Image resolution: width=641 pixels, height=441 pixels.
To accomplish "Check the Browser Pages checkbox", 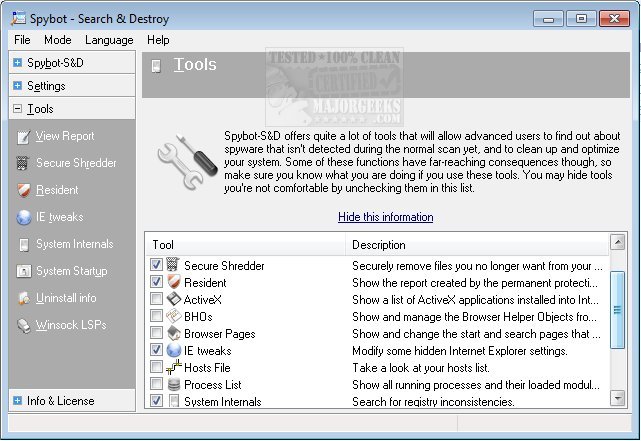I will (x=156, y=333).
